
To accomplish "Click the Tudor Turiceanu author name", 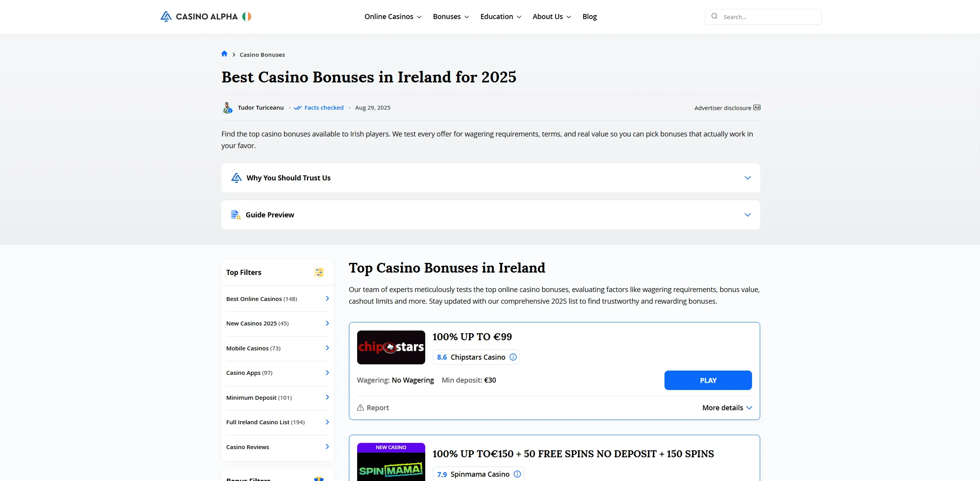I will coord(261,108).
